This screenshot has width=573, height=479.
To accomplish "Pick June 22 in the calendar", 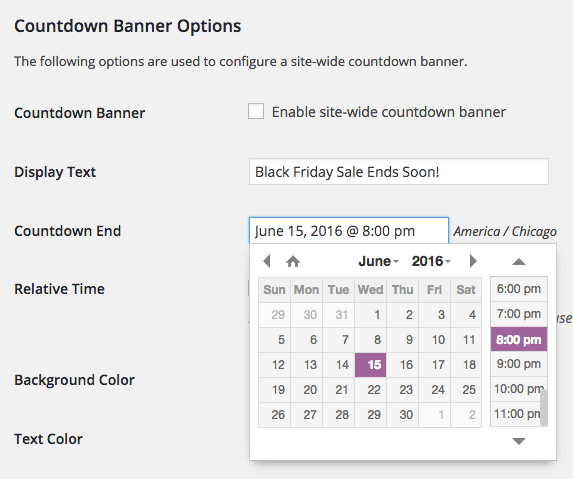I will pyautogui.click(x=371, y=390).
